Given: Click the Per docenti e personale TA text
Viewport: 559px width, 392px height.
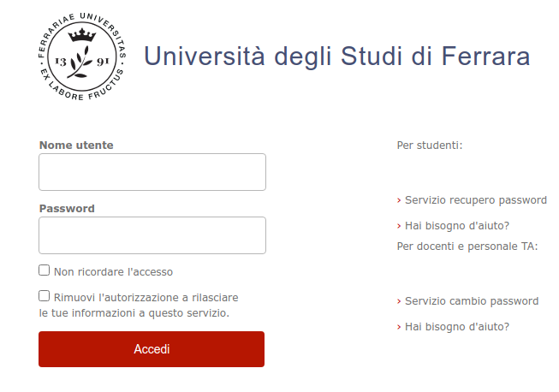Looking at the screenshot, I should click(x=467, y=246).
